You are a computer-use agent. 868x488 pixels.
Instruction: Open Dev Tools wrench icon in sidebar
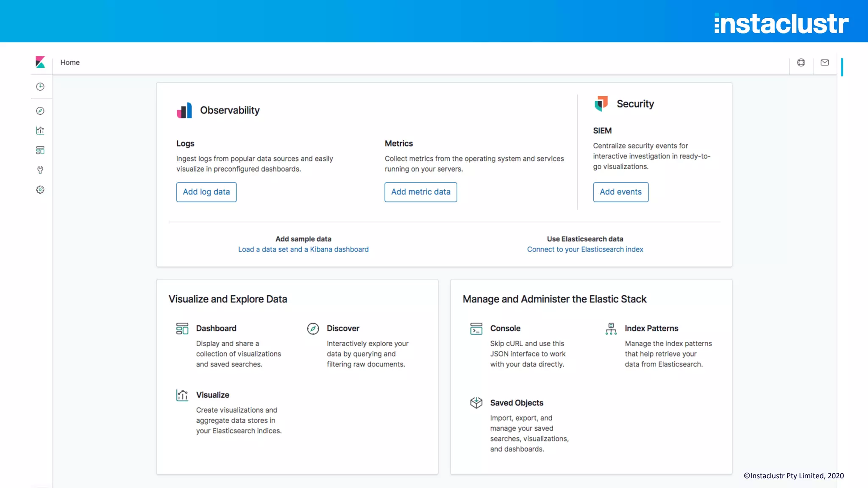40,170
